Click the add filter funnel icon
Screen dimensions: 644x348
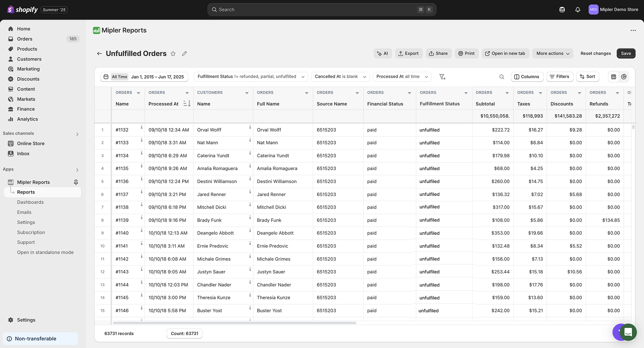(x=442, y=77)
